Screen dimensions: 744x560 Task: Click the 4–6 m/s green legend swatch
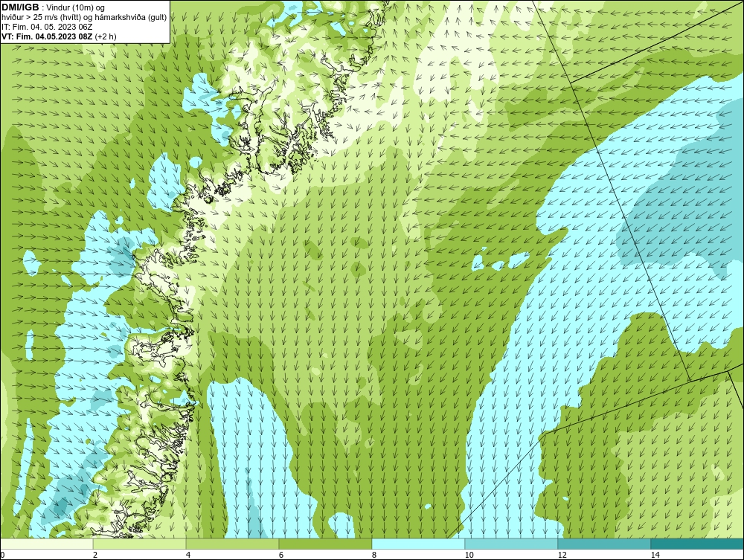click(x=232, y=544)
